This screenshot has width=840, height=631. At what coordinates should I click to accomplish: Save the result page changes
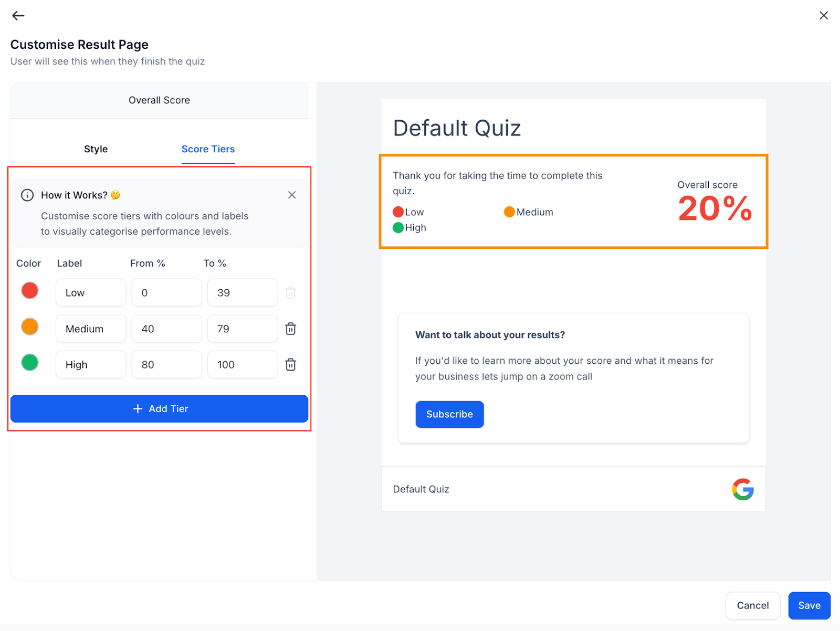click(x=808, y=605)
